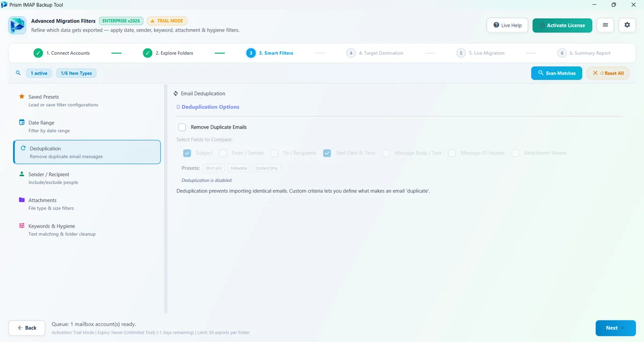Click the Activation Trial Mode status line
Viewport: 644px width, 342px height.
(x=150, y=333)
